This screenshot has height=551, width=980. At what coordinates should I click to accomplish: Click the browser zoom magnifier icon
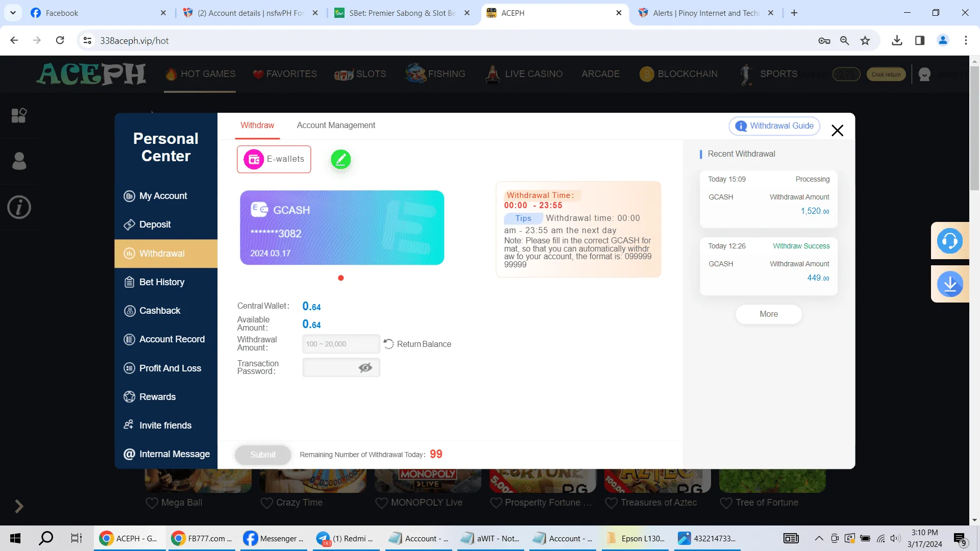[x=844, y=40]
